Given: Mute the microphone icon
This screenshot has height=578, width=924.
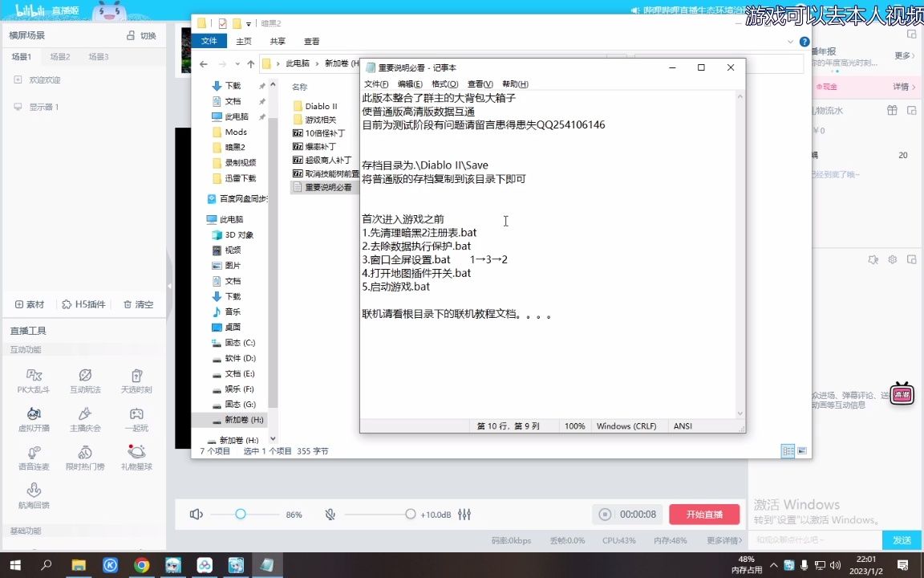Looking at the screenshot, I should [329, 515].
